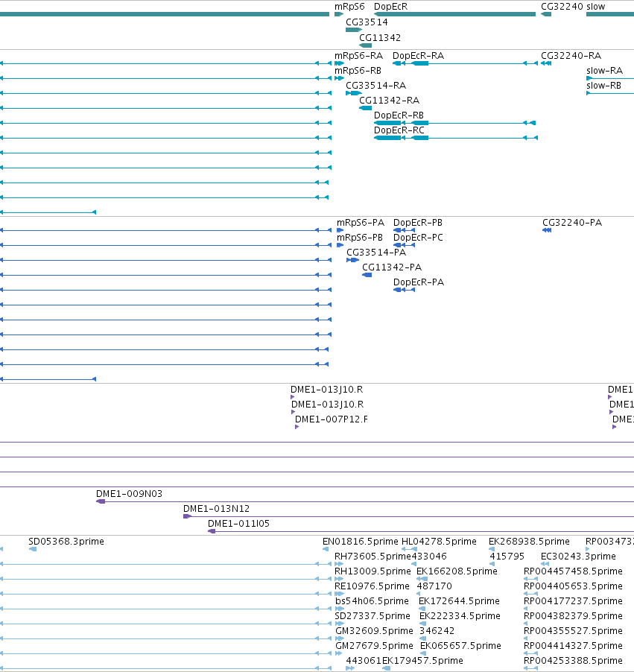Open transcript mRpS6-RB label

tap(358, 71)
